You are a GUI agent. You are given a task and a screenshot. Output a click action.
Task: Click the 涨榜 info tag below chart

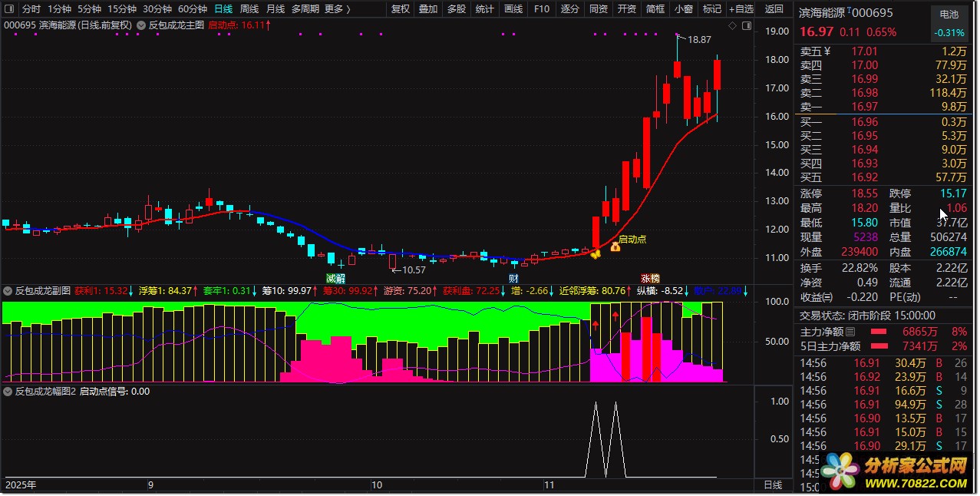(650, 278)
